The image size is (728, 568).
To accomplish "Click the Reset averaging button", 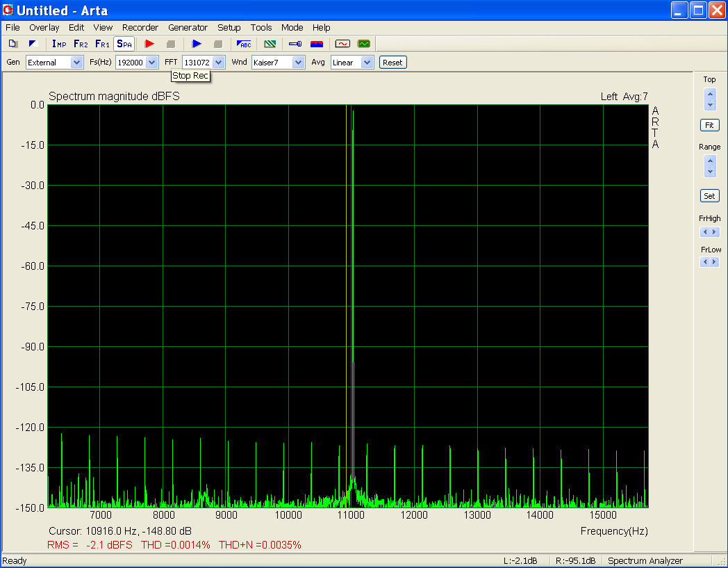I will (392, 63).
